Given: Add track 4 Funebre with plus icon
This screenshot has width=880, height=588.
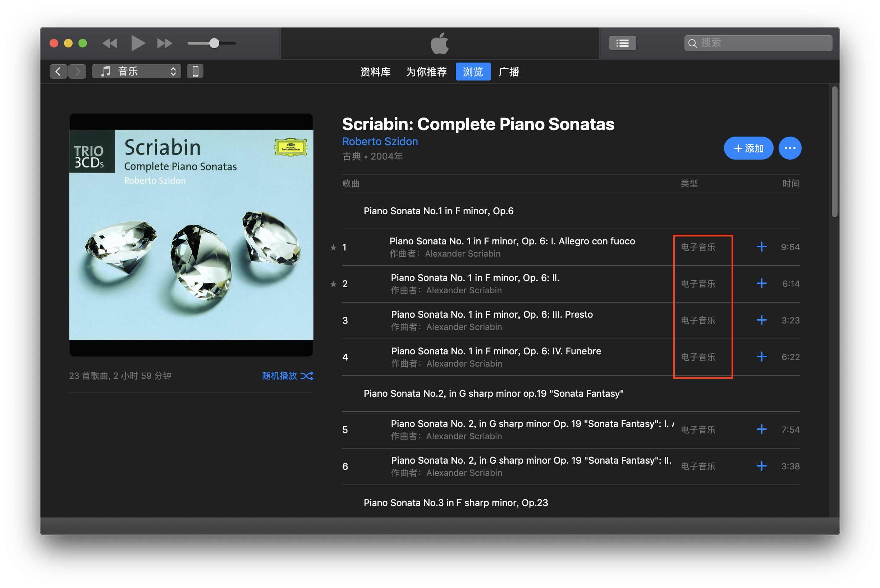Looking at the screenshot, I should pos(761,357).
